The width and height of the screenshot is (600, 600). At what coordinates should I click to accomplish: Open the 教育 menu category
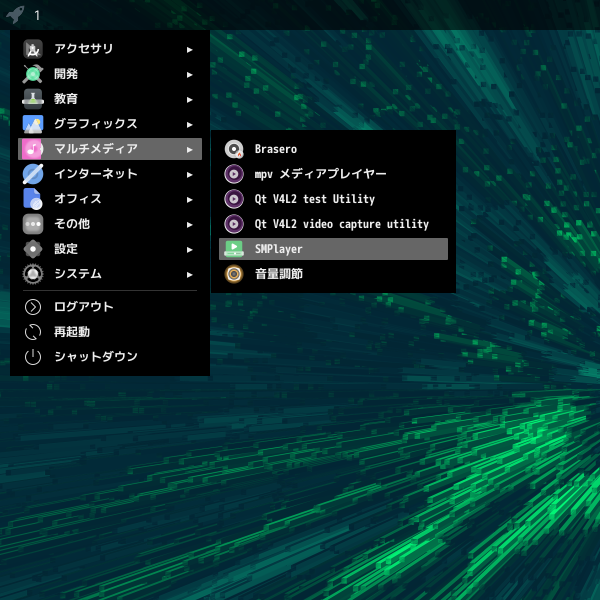(x=66, y=99)
